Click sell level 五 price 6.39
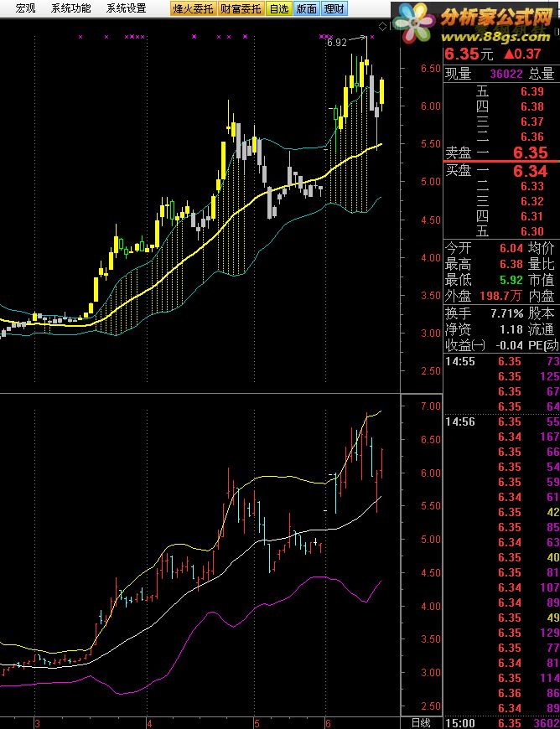 pos(532,91)
